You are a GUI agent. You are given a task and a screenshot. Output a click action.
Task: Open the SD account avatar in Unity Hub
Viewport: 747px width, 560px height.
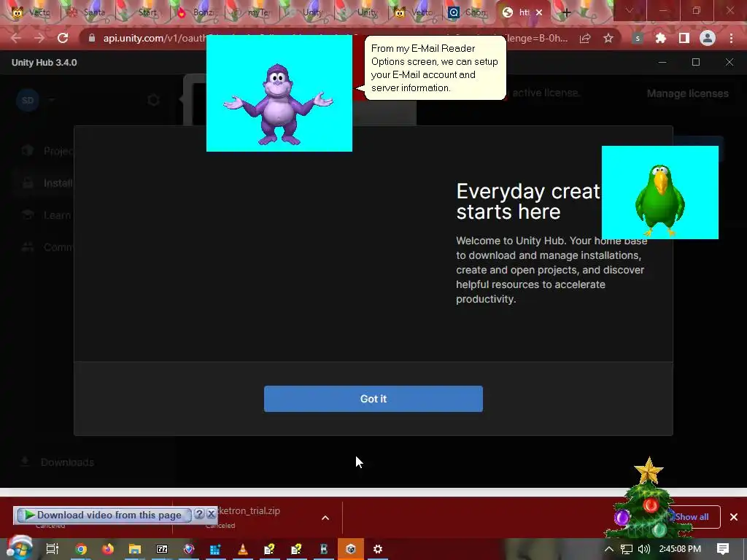pos(28,100)
